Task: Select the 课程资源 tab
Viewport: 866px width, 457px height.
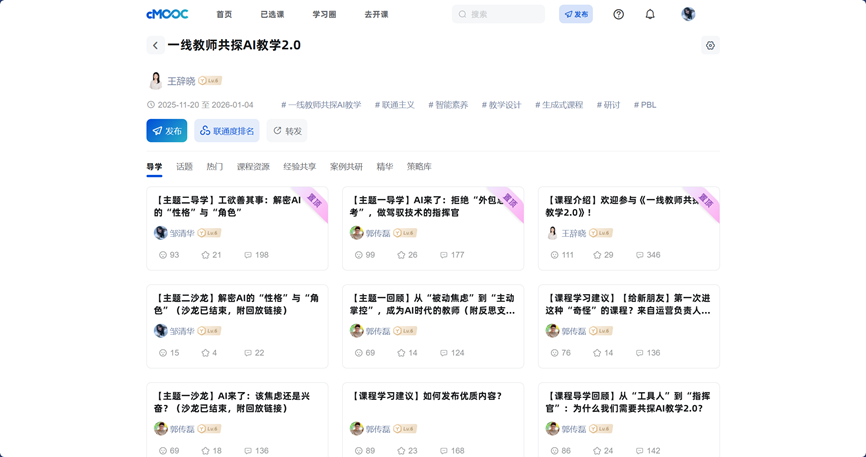Action: coord(253,167)
